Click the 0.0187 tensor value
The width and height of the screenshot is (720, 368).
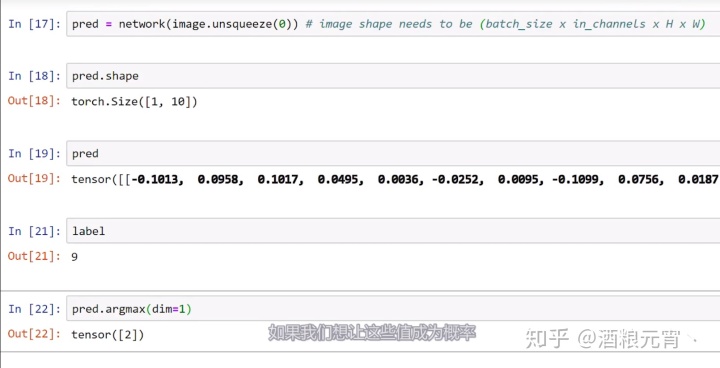(x=698, y=179)
